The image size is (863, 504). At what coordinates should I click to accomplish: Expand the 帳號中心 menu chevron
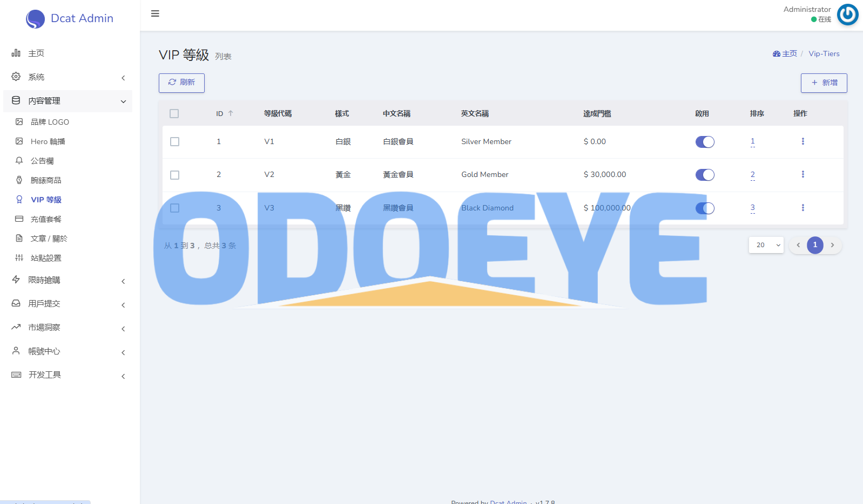123,352
